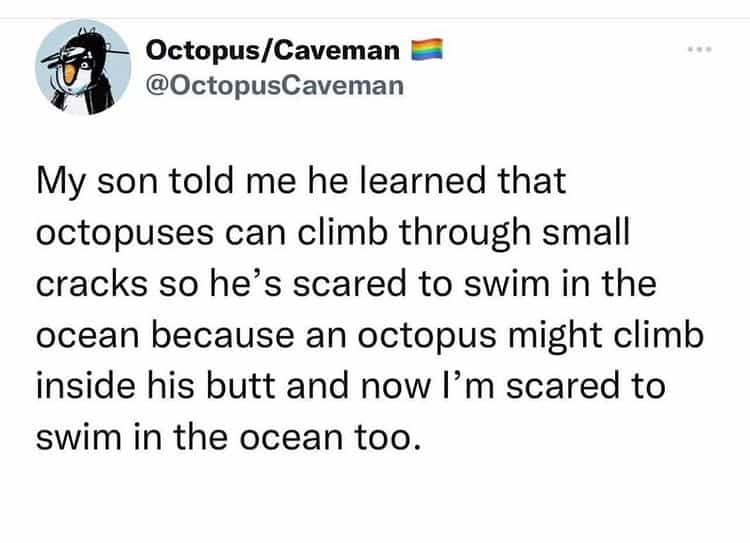Image resolution: width=750 pixels, height=543 pixels.
Task: Click the rainbow pride flag emoji
Action: 425,48
